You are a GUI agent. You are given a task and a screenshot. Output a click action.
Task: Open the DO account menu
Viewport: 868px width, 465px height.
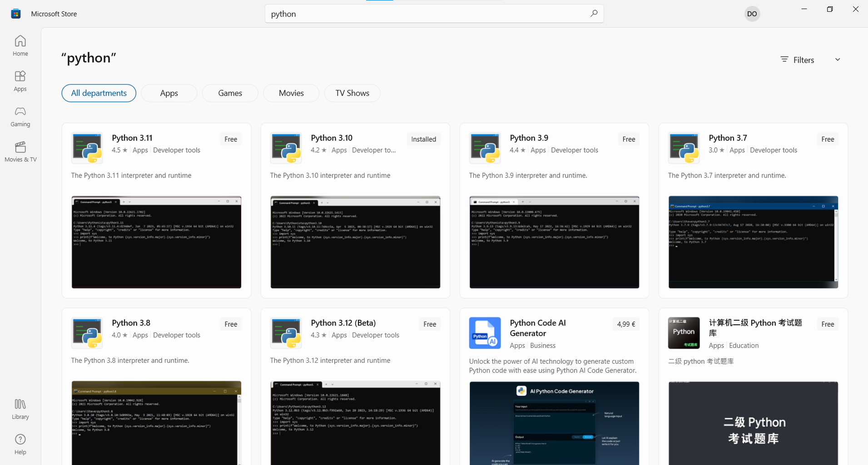click(751, 14)
